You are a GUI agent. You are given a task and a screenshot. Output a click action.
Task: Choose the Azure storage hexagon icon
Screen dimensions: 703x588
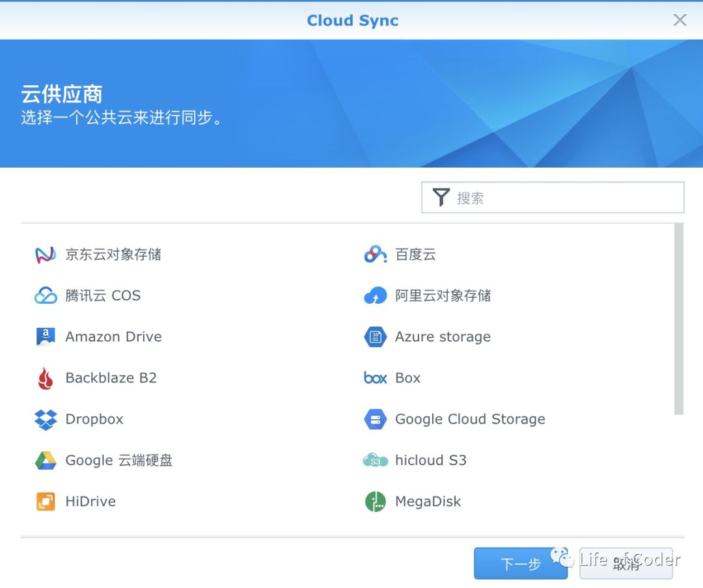point(375,337)
